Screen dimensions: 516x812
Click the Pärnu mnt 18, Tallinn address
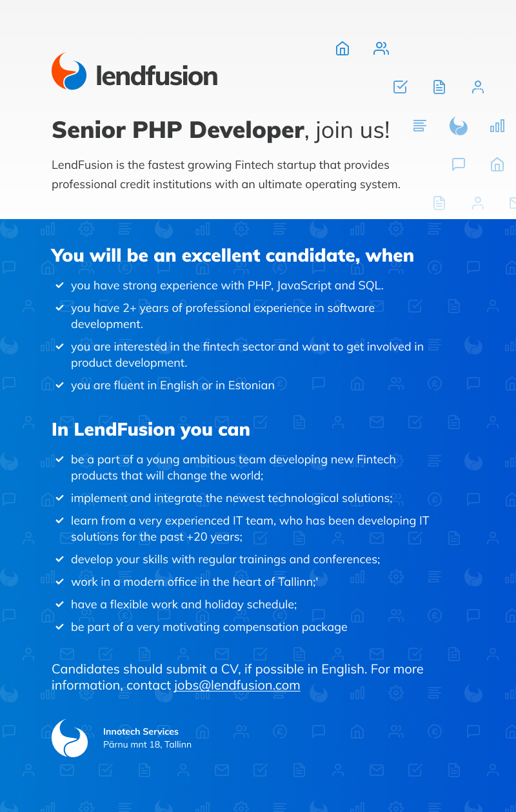147,744
